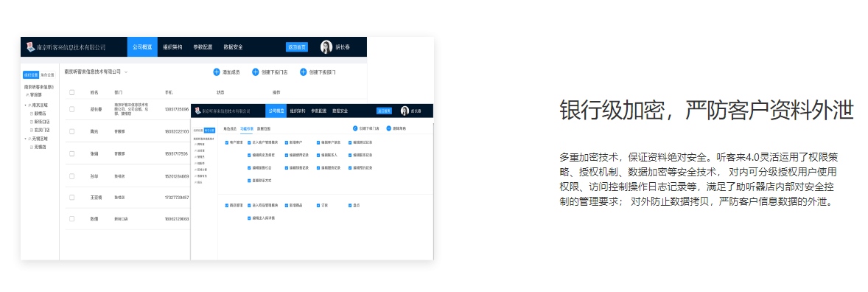Uncheck the 盘点 checkbox
The width and height of the screenshot is (868, 292).
point(351,205)
